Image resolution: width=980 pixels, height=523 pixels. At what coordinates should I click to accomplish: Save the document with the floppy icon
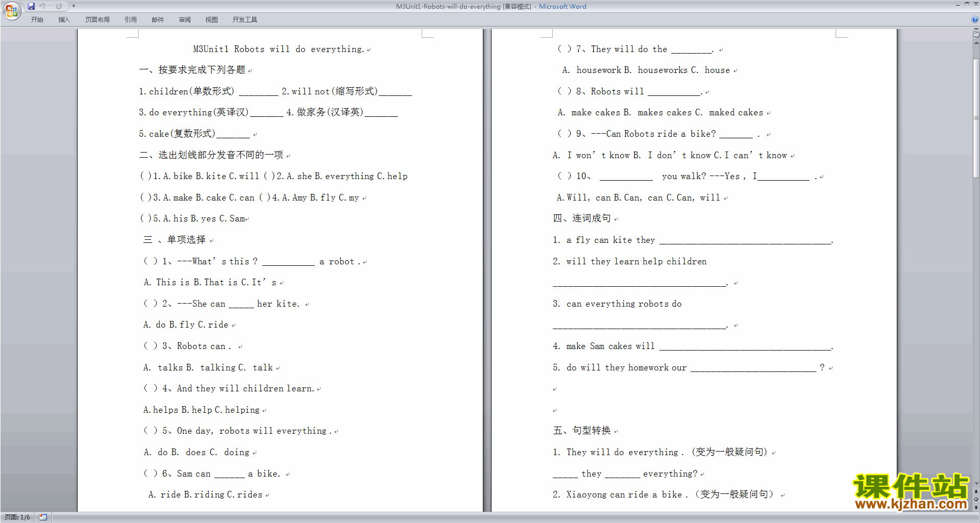click(31, 6)
